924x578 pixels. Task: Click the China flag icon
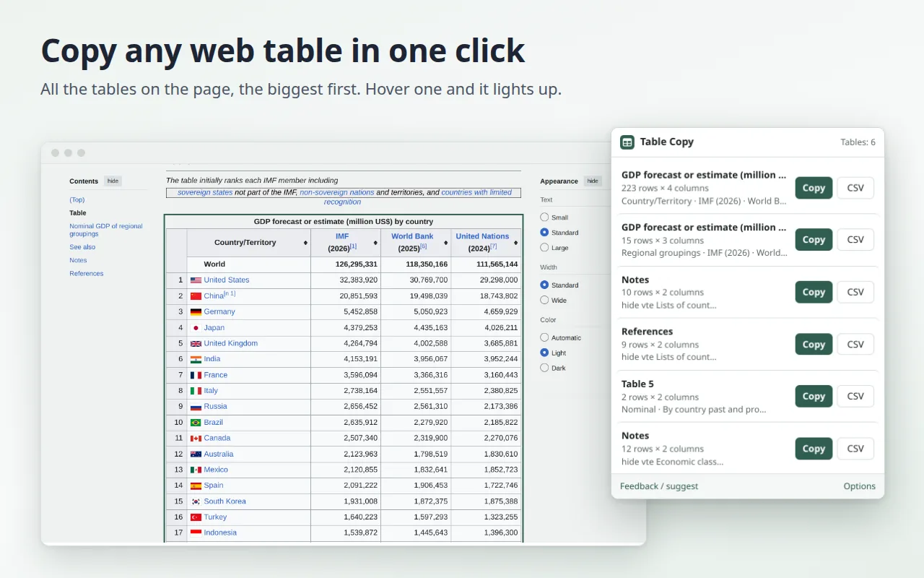tap(196, 296)
